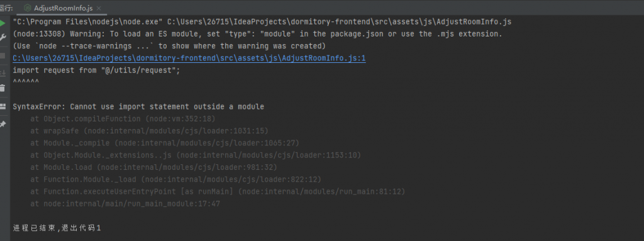This screenshot has height=241, width=644.
Task: Click the SyntaxError message line
Action: 138,107
